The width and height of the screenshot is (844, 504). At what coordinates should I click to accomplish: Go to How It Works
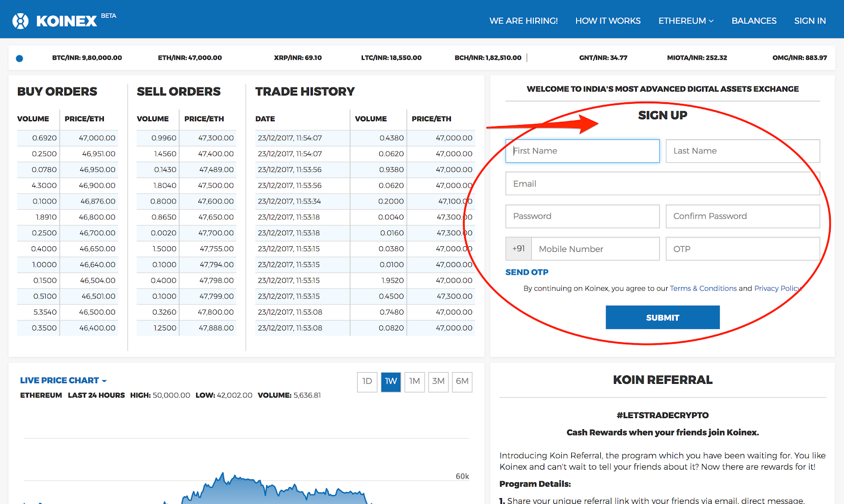tap(608, 21)
